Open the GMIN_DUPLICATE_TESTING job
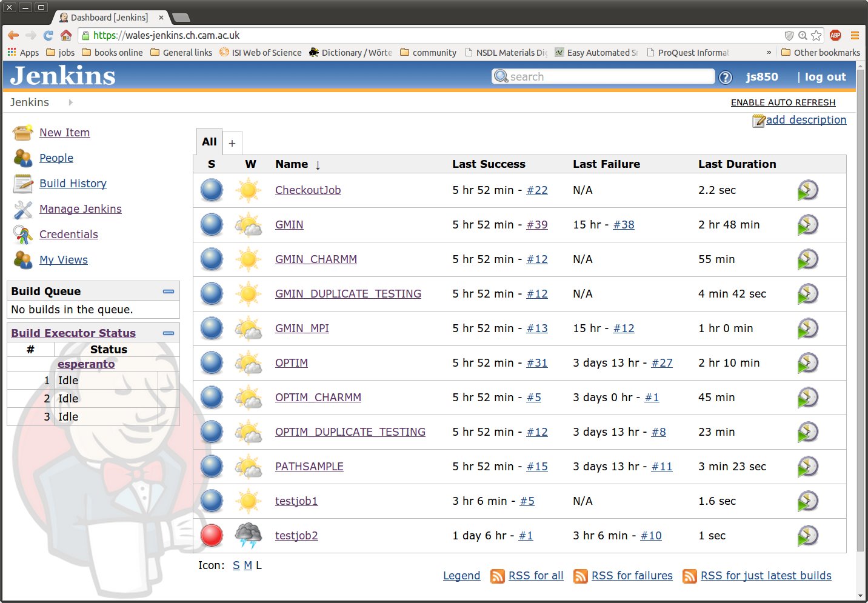This screenshot has width=868, height=603. pyautogui.click(x=348, y=294)
